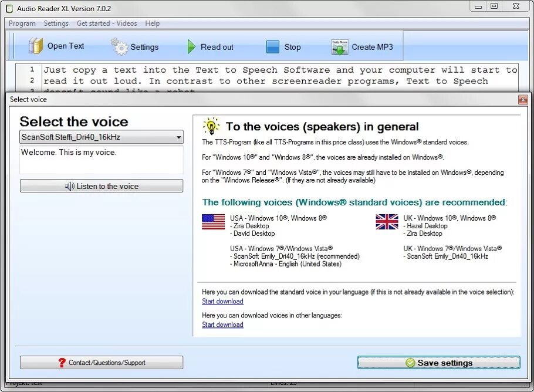Click the first line of text in the main editor
Image resolution: width=534 pixels, height=392 pixels.
click(x=280, y=70)
